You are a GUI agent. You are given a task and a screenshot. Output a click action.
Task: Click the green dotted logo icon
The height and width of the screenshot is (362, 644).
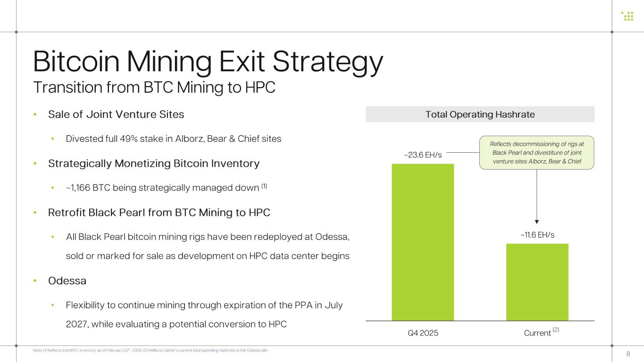coord(627,16)
